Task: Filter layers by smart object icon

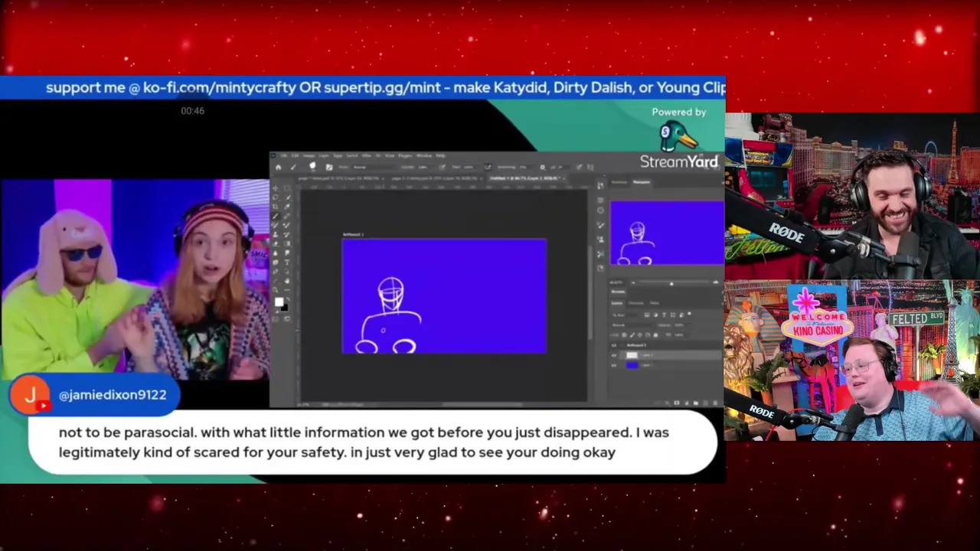Action: click(x=681, y=315)
